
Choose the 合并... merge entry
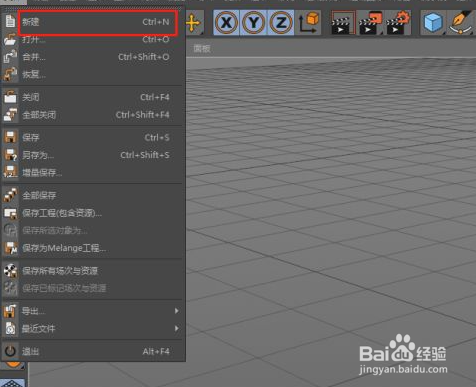(x=93, y=57)
